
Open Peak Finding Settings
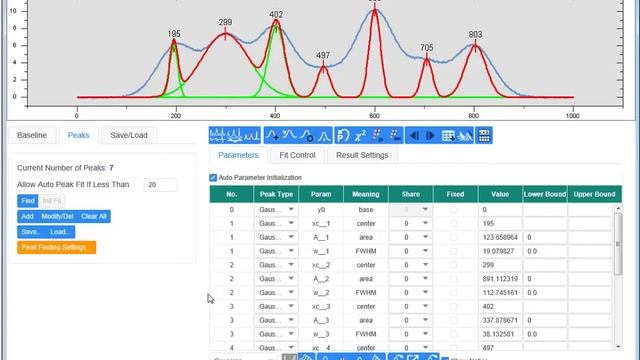pyautogui.click(x=56, y=247)
